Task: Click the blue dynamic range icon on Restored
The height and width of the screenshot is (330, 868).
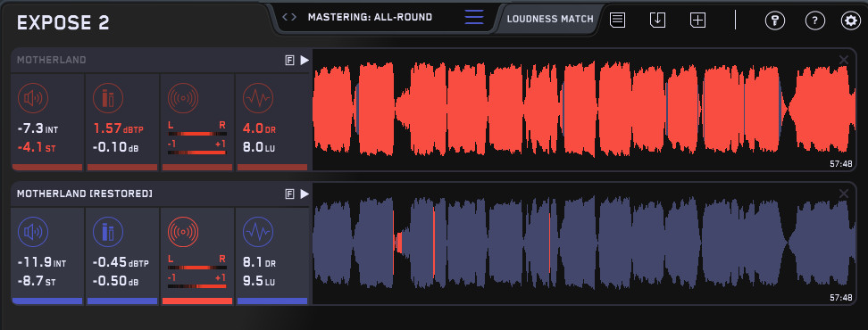Action: [258, 232]
